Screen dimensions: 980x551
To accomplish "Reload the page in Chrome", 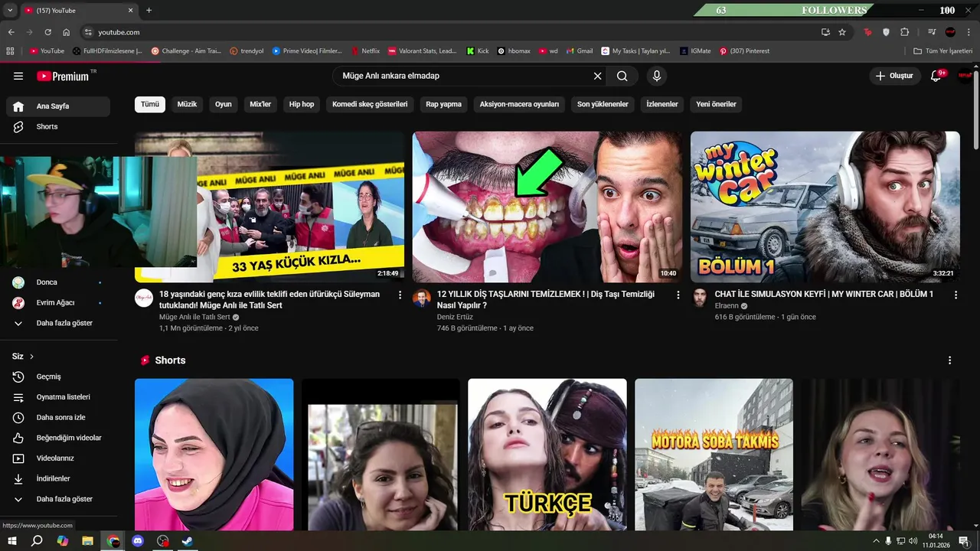I will point(47,32).
